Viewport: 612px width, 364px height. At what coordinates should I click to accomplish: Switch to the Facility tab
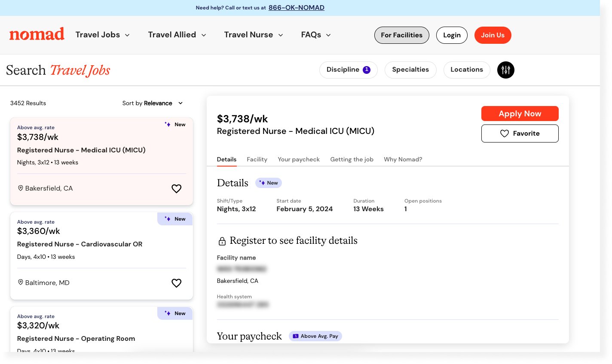click(257, 159)
